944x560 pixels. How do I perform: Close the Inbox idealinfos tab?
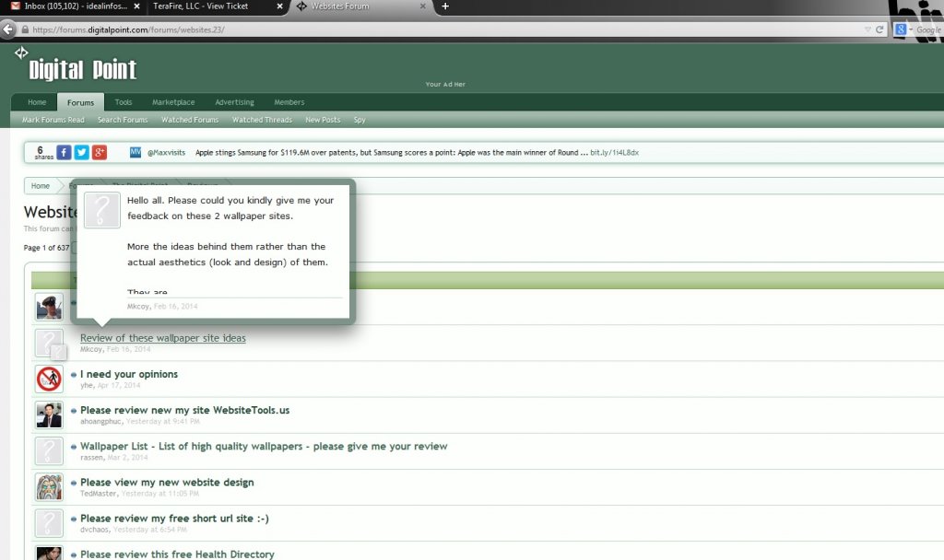tap(136, 6)
